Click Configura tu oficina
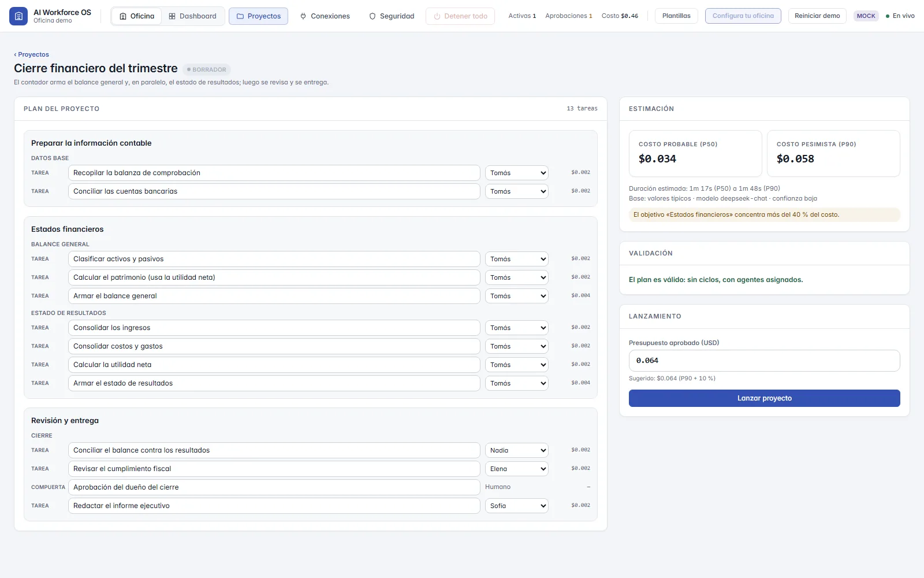The width and height of the screenshot is (924, 578). (x=743, y=16)
